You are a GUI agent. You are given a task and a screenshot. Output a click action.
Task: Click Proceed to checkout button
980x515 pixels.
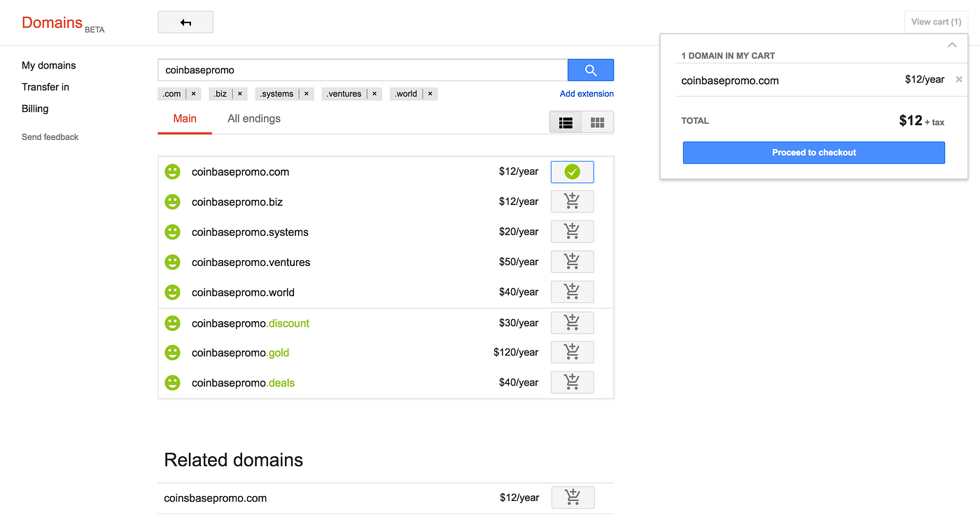tap(814, 153)
